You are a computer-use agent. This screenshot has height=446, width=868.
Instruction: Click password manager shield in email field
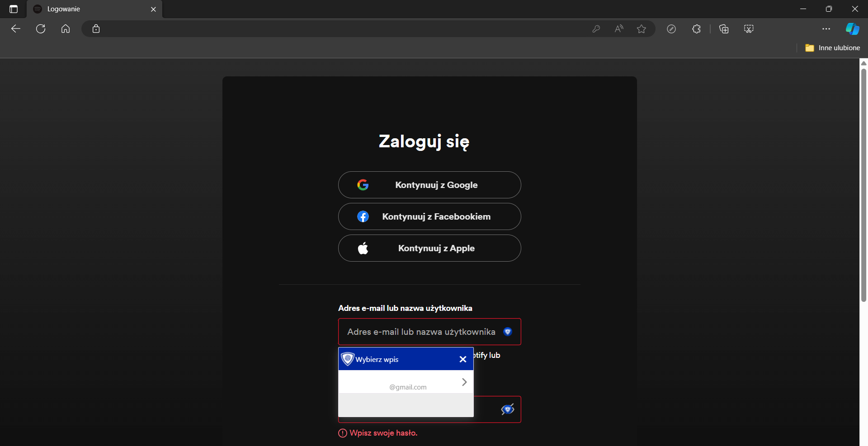click(507, 332)
